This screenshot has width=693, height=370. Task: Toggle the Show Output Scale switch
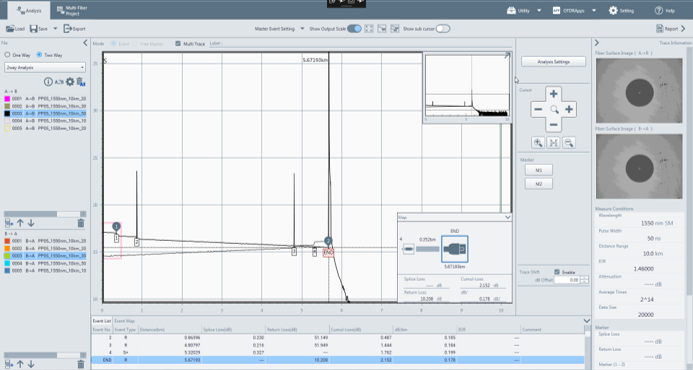tap(354, 29)
